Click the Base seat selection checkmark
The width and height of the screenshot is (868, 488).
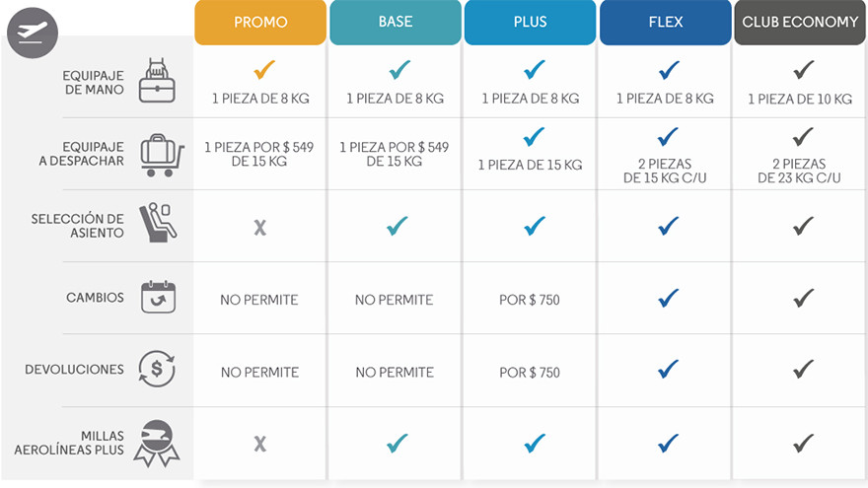coord(397,226)
